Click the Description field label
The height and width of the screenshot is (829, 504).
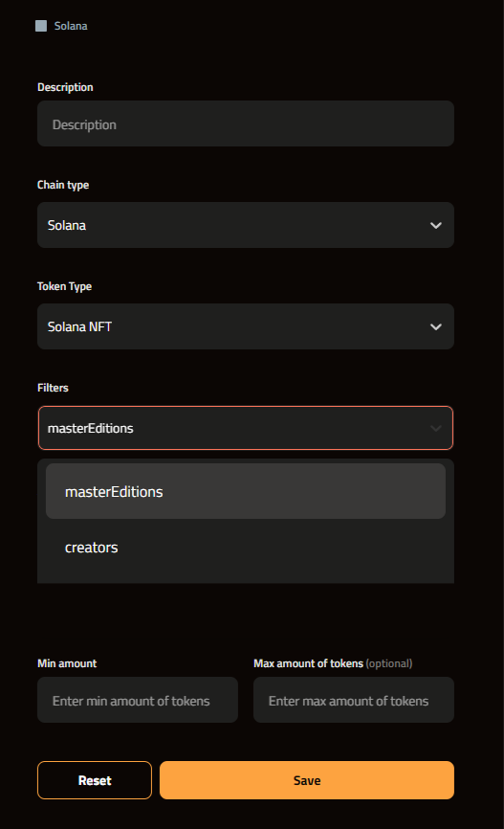(65, 87)
